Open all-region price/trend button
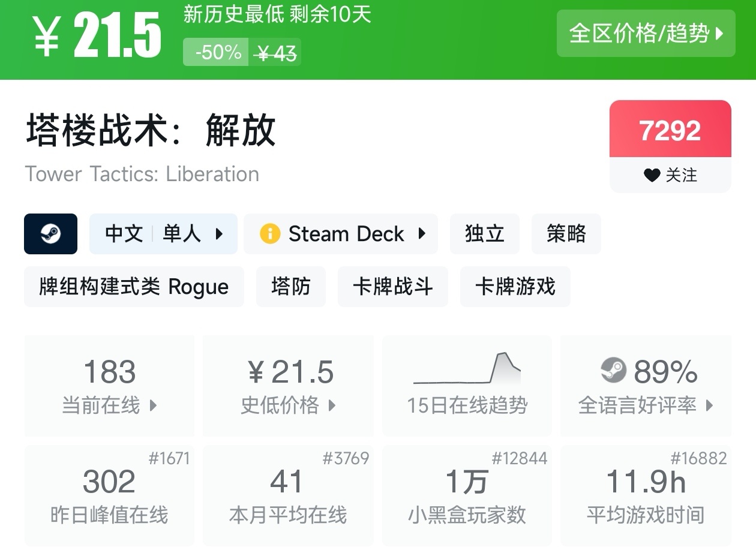This screenshot has height=553, width=756. tap(646, 34)
